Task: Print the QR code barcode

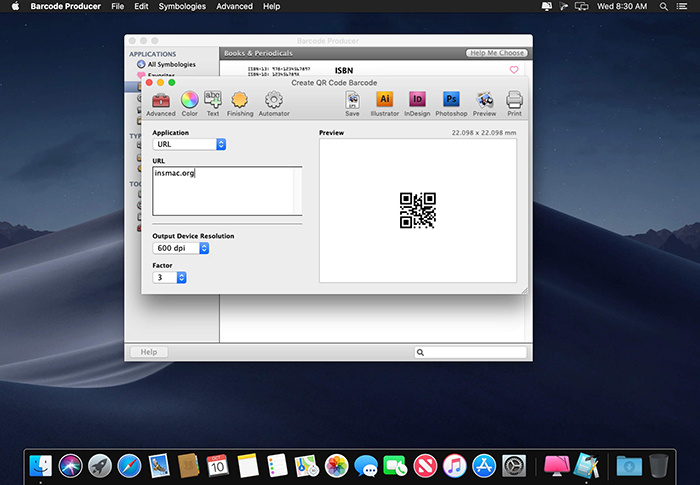Action: pos(514,104)
